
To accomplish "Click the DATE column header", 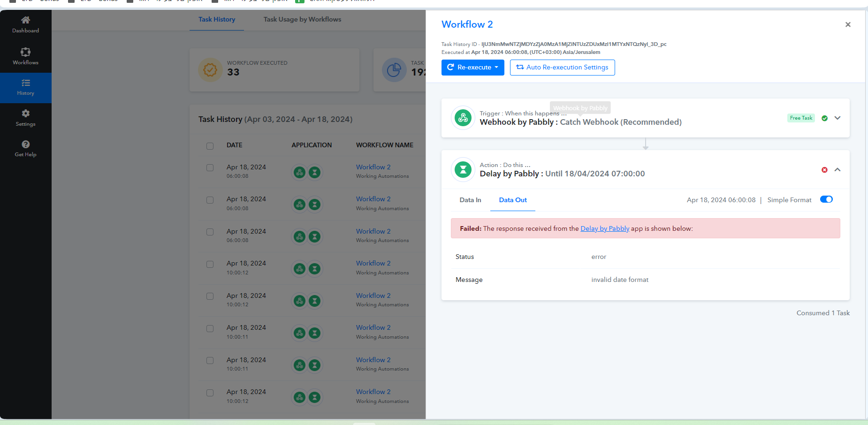I will coord(235,145).
